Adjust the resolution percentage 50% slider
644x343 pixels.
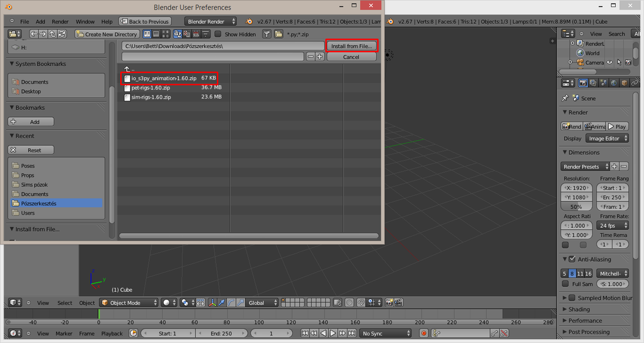tap(576, 207)
